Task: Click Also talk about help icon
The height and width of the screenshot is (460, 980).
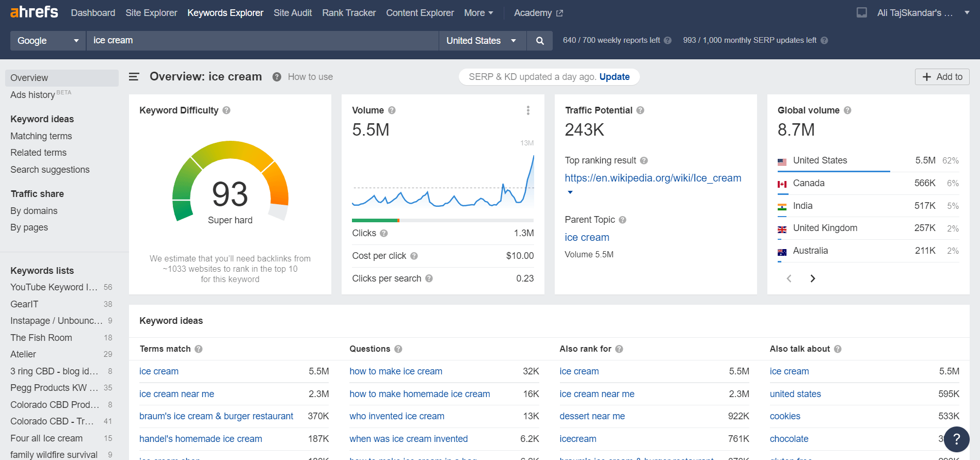Action: [x=838, y=349]
